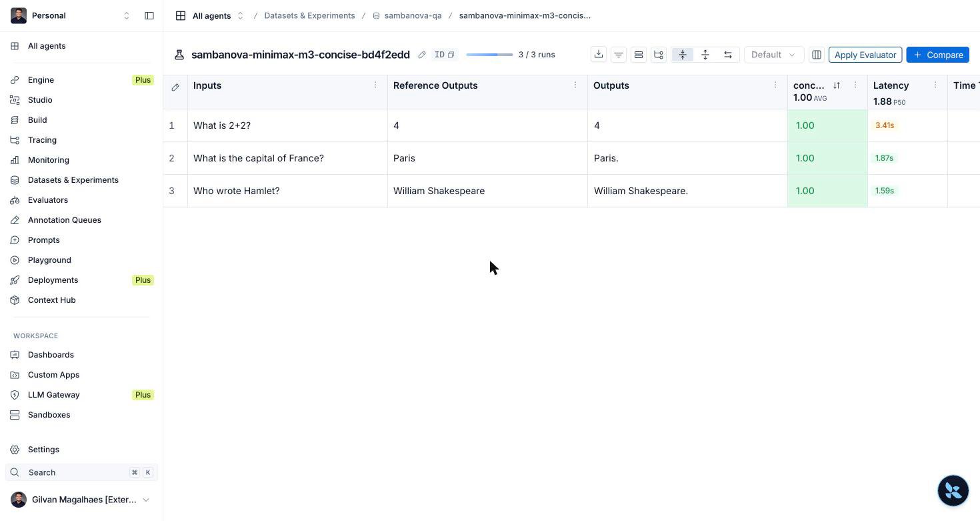Screen dimensions: 980x521
Task: Sort by the conciseness score column
Action: coord(837,85)
